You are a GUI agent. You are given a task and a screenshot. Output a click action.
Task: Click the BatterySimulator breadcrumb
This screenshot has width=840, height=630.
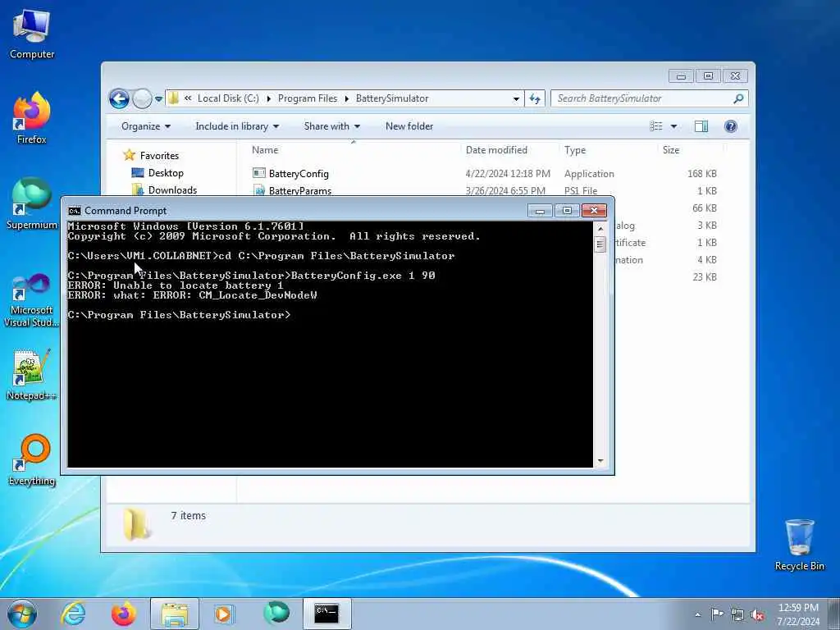pos(392,98)
